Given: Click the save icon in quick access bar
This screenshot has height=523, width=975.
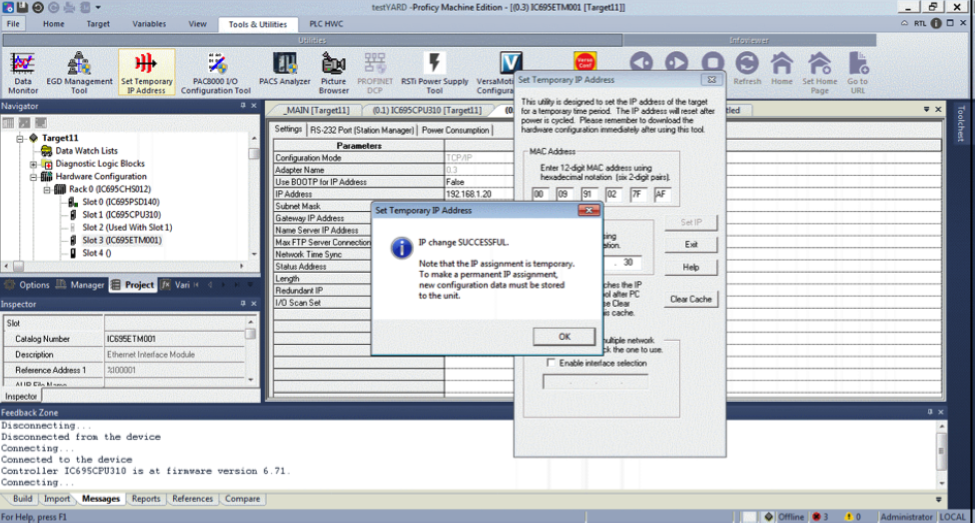Looking at the screenshot, I should pos(22,7).
